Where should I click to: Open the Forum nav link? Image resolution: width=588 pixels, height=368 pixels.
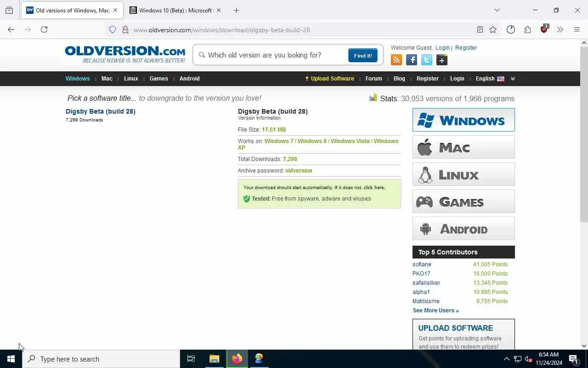(374, 79)
